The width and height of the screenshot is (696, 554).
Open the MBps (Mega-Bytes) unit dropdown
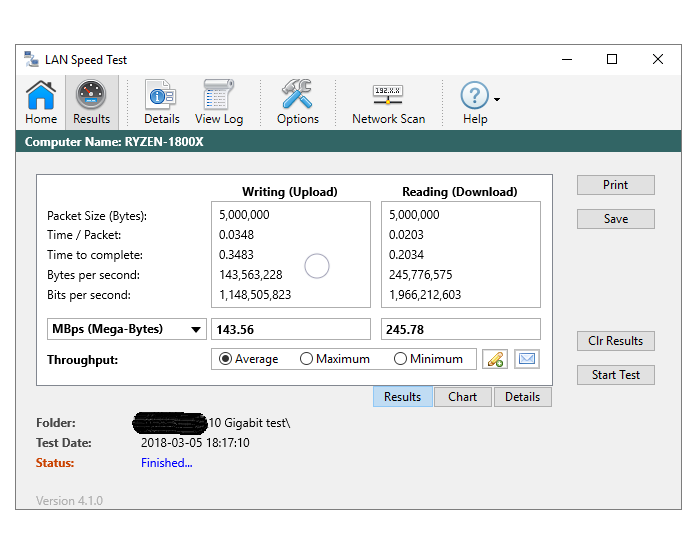pos(127,329)
